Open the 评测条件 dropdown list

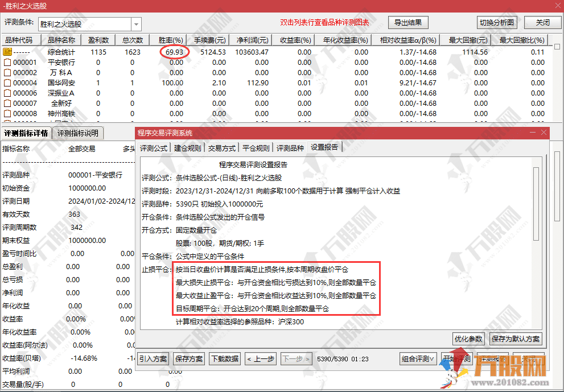coord(136,24)
